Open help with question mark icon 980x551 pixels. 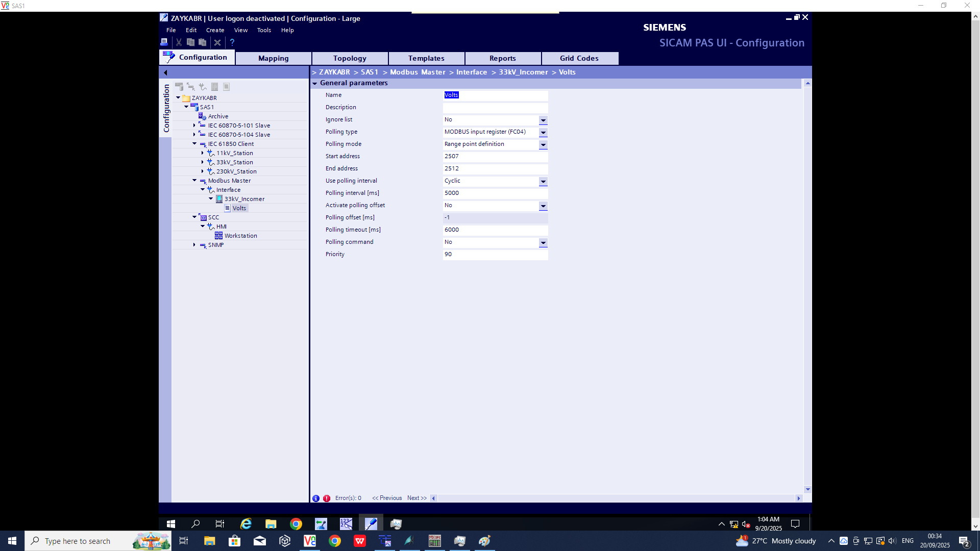232,42
